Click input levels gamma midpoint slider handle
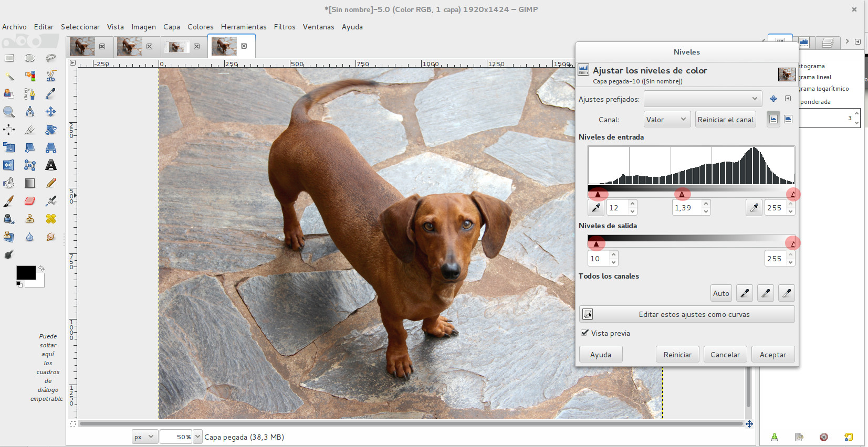Viewport: 868px width, 447px height. pyautogui.click(x=682, y=194)
